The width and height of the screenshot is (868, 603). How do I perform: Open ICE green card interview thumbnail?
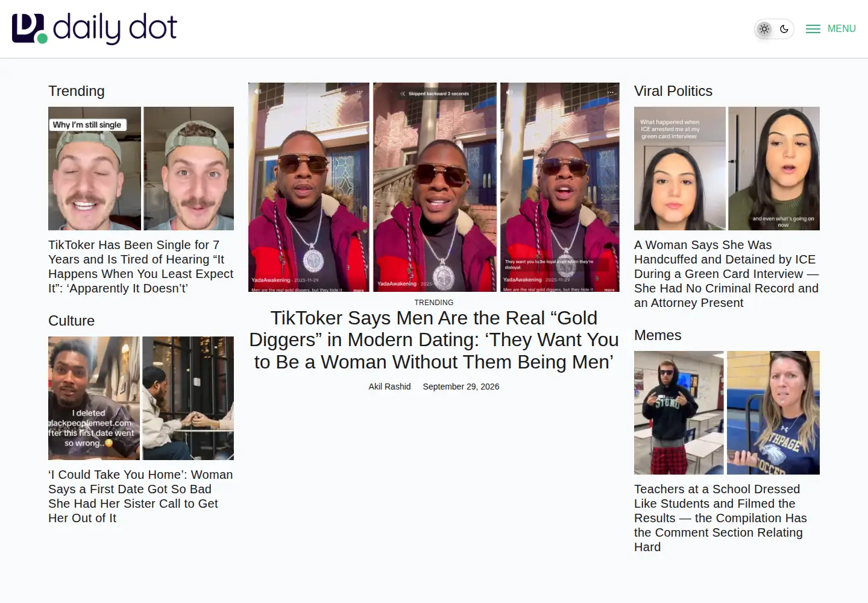click(x=727, y=169)
